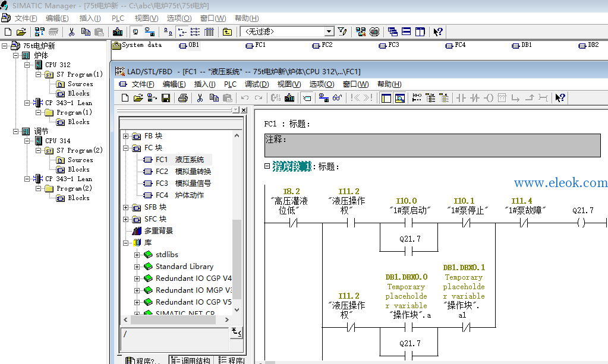
Task: Start the module simulation (PLCSIM) icon
Action: (374, 31)
